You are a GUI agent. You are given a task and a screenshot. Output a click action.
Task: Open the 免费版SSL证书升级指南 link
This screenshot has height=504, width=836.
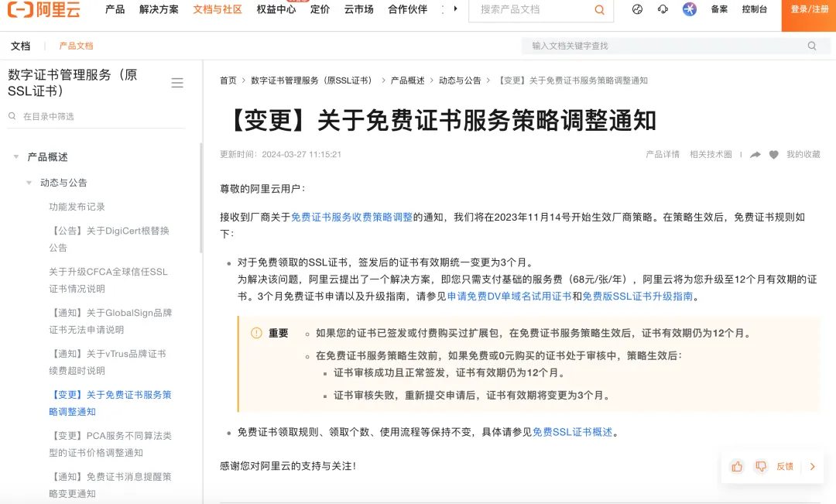click(x=638, y=297)
